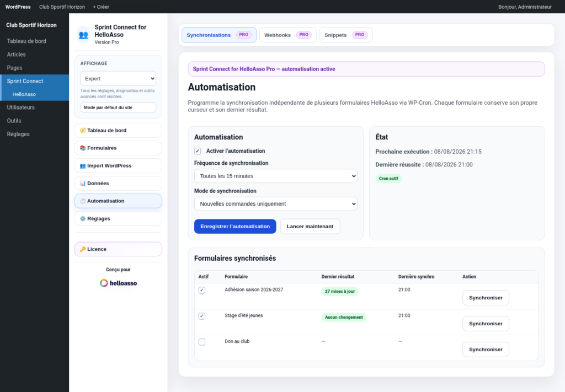Switch to the Webhooks tab
The height and width of the screenshot is (392, 565).
[x=287, y=35]
